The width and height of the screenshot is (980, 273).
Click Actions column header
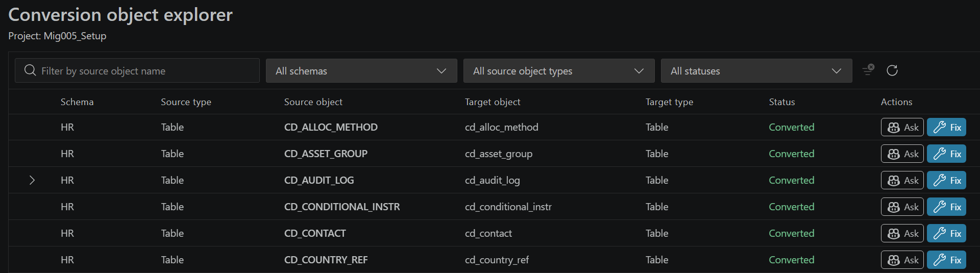pyautogui.click(x=896, y=102)
